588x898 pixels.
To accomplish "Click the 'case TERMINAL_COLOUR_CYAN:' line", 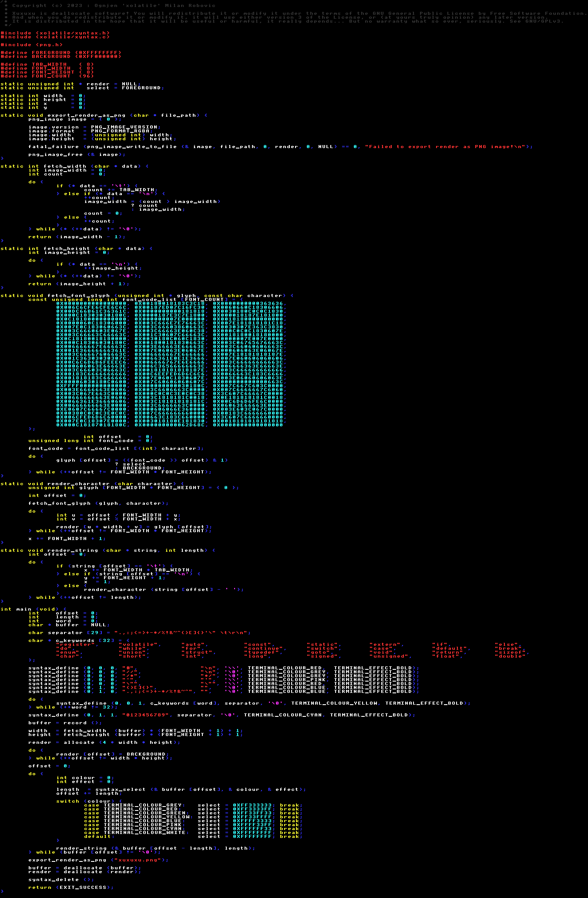I will click(194, 829).
